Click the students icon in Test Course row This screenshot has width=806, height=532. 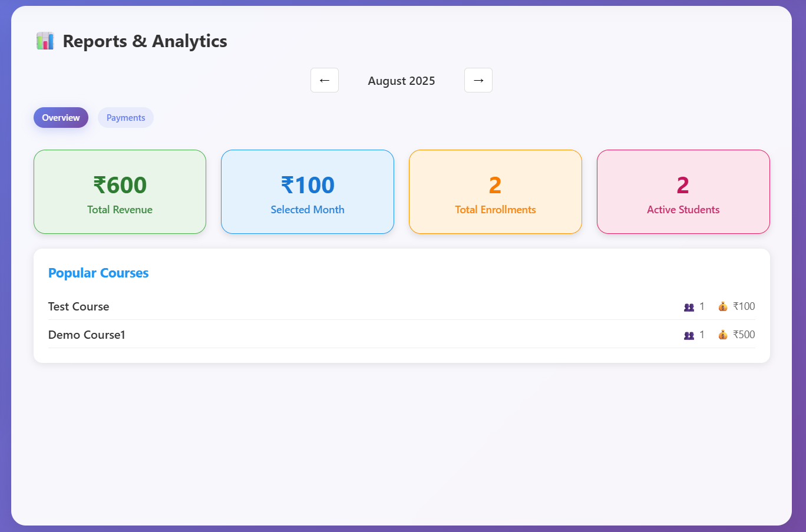pyautogui.click(x=689, y=307)
